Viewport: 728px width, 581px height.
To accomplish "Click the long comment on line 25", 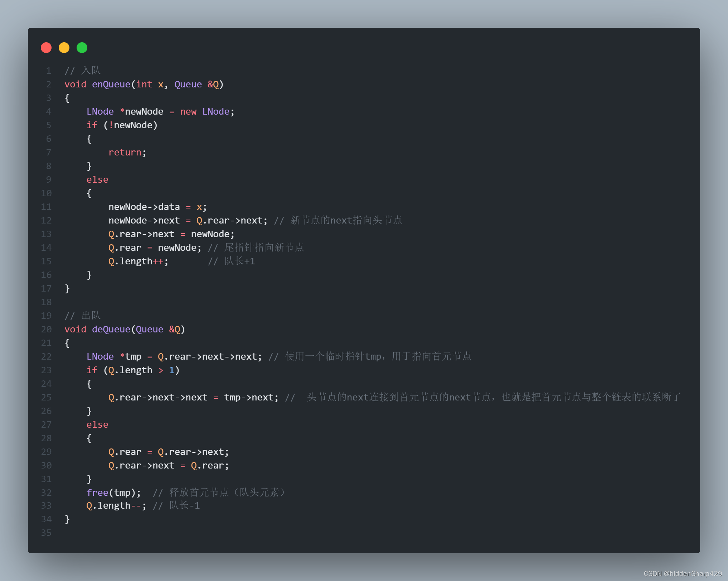I will pos(483,397).
